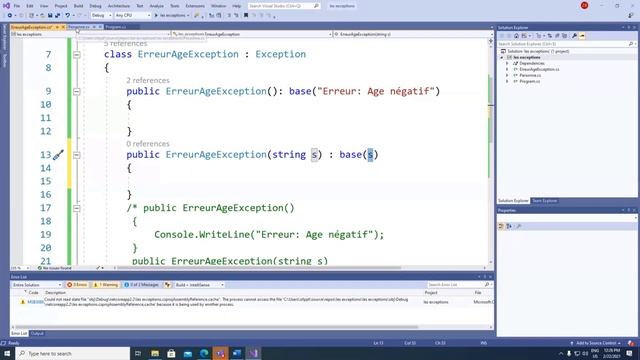Click the Collapse All icon in Solution Explorer
640x360 pixels.
(557, 36)
